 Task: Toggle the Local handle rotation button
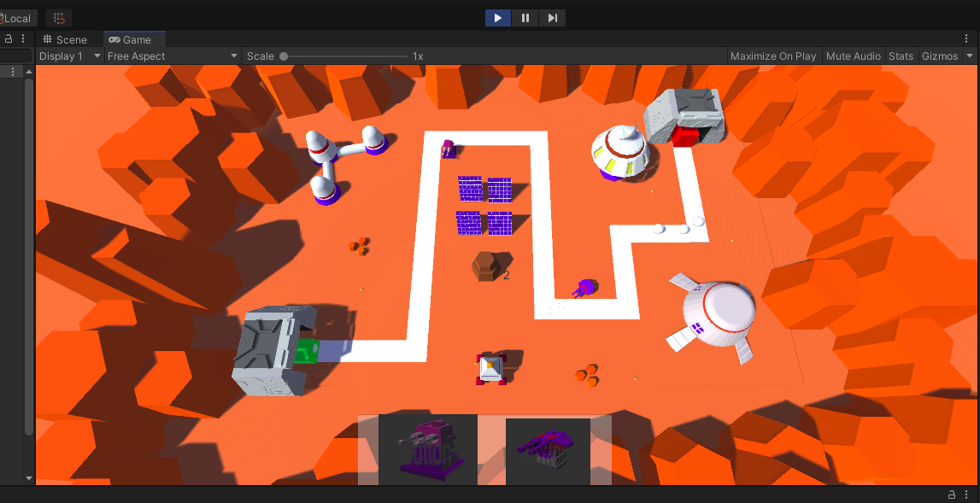(x=17, y=19)
